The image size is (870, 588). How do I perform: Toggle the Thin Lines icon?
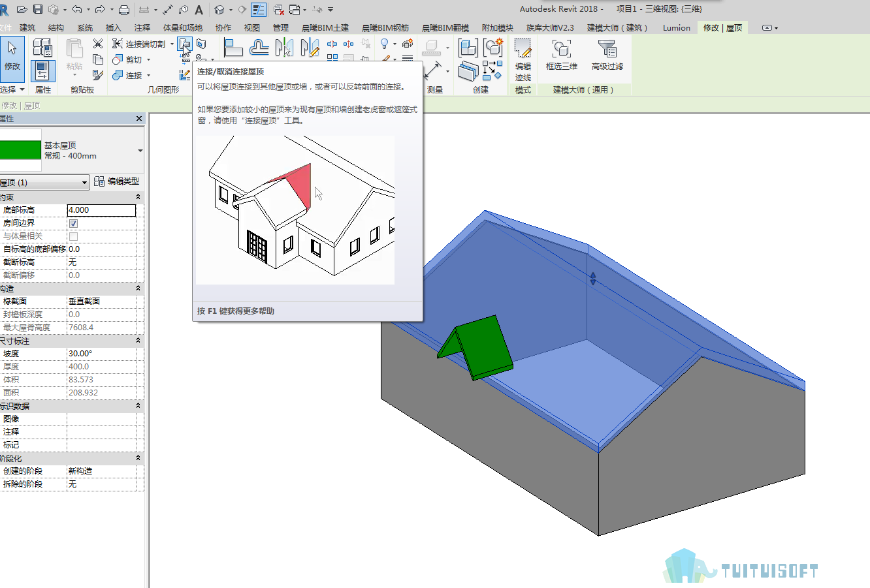tap(259, 9)
